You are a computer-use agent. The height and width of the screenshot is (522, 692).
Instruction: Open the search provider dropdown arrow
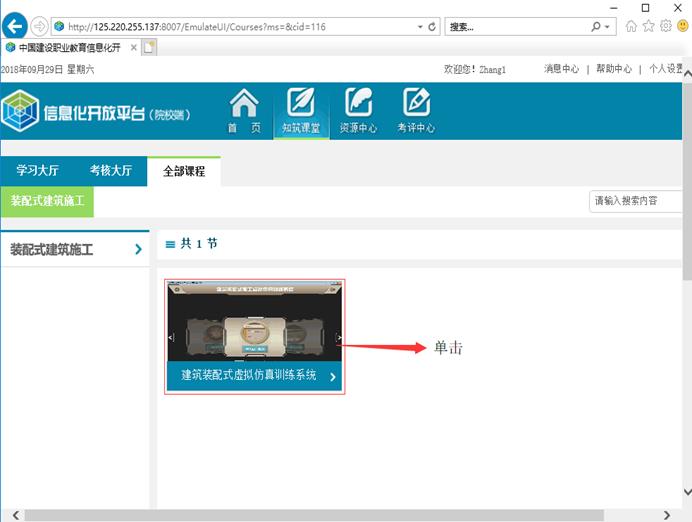pyautogui.click(x=608, y=26)
